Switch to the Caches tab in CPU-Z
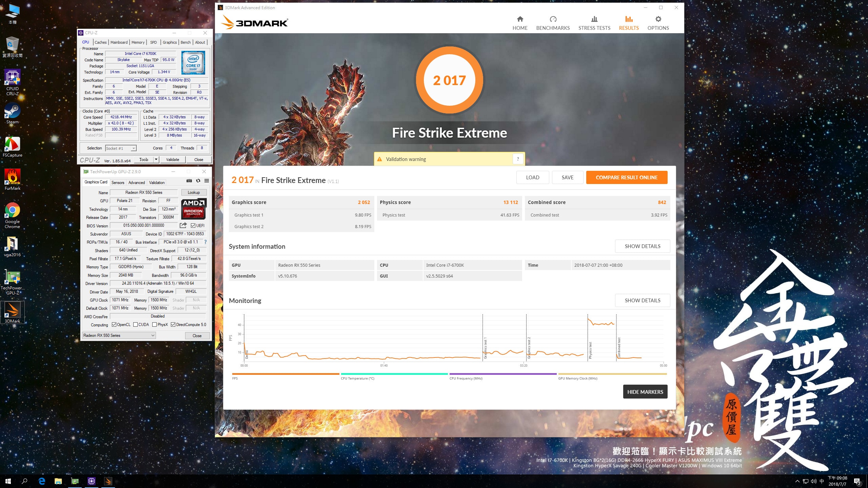 pyautogui.click(x=100, y=42)
